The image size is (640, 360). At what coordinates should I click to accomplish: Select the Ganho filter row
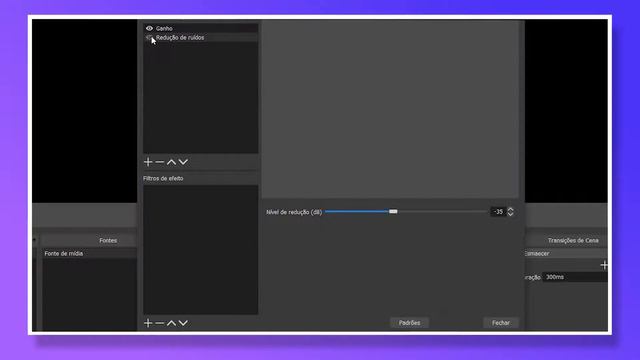tap(200, 28)
